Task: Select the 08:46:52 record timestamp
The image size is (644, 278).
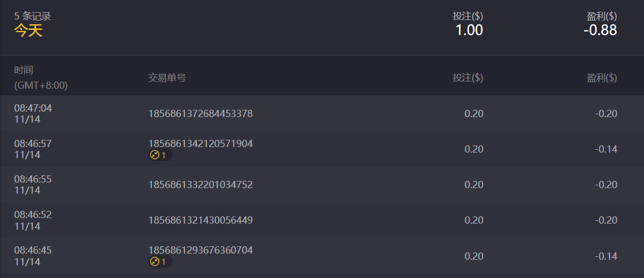Action: click(33, 215)
